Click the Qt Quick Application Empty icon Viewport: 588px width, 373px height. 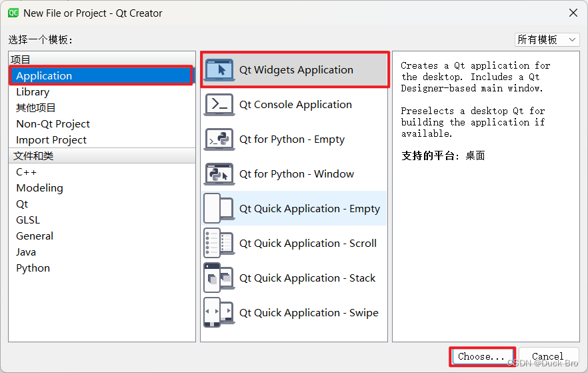tap(219, 209)
